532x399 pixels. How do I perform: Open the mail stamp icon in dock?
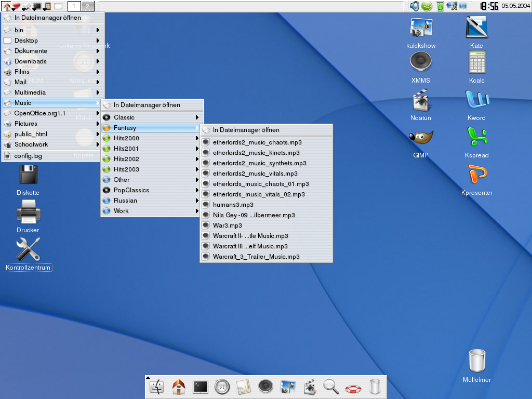coord(244,387)
